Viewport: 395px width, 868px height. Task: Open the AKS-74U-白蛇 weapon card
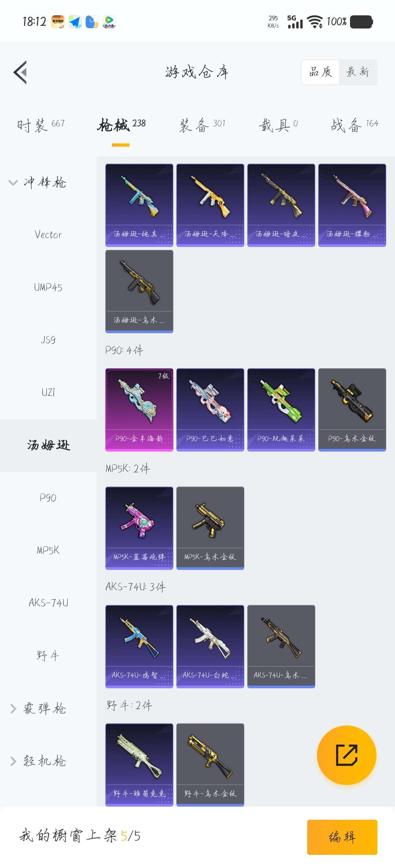[210, 646]
